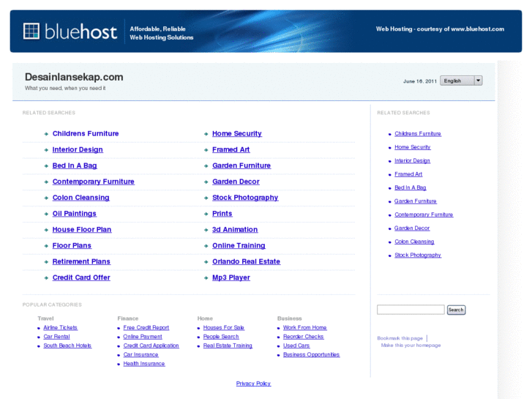Image resolution: width=532 pixels, height=399 pixels.
Task: Click Web Hosting courtesy of www.bluehost.com text
Action: click(x=440, y=29)
